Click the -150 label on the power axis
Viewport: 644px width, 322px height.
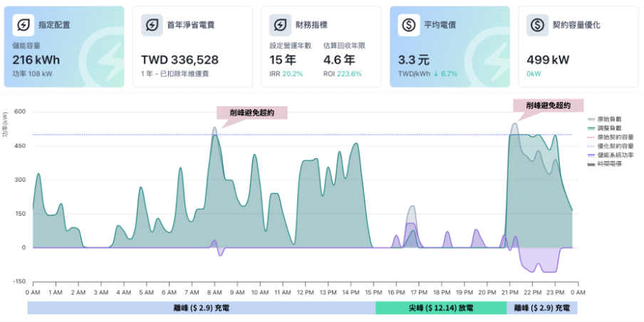[x=18, y=281]
